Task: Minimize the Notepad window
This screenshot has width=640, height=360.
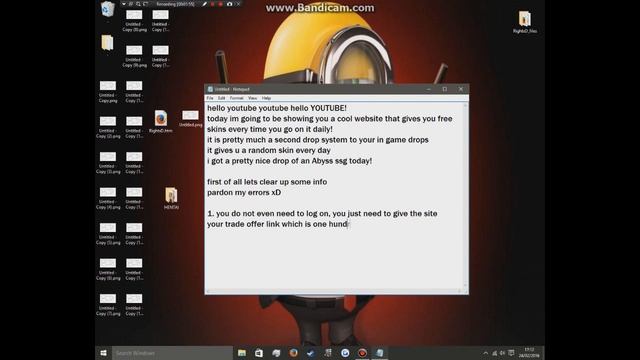Action: click(429, 89)
